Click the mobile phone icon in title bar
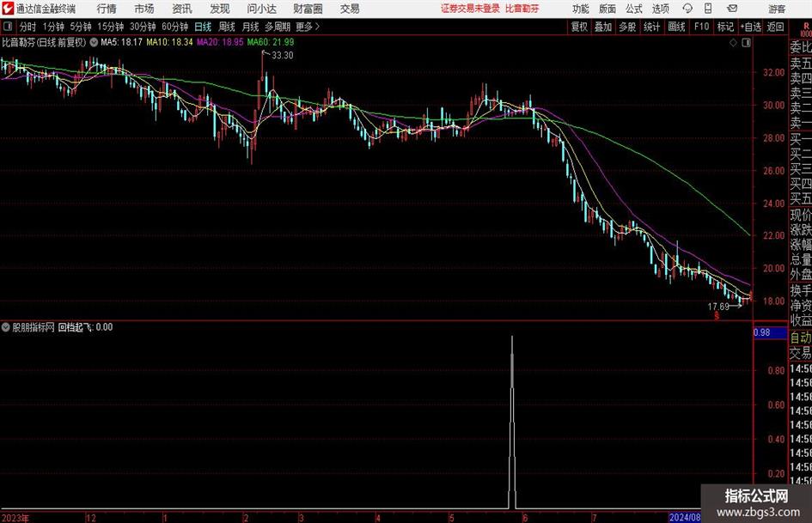 pos(708,9)
